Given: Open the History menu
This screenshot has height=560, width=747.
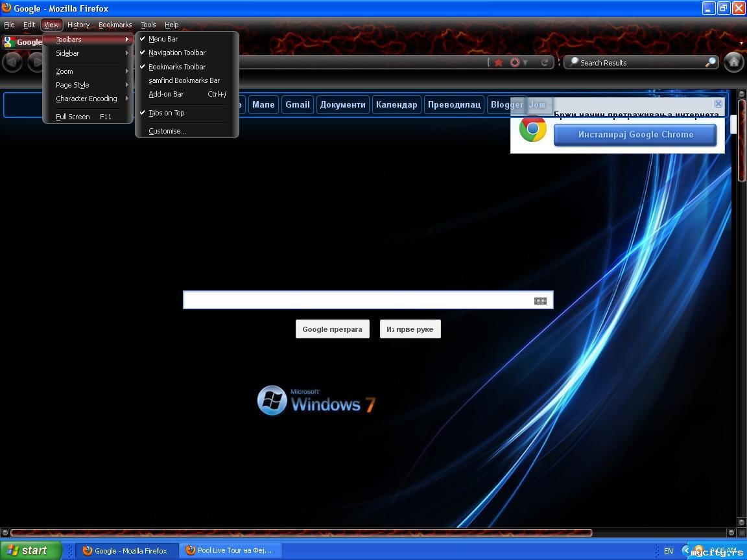Looking at the screenshot, I should coord(78,25).
